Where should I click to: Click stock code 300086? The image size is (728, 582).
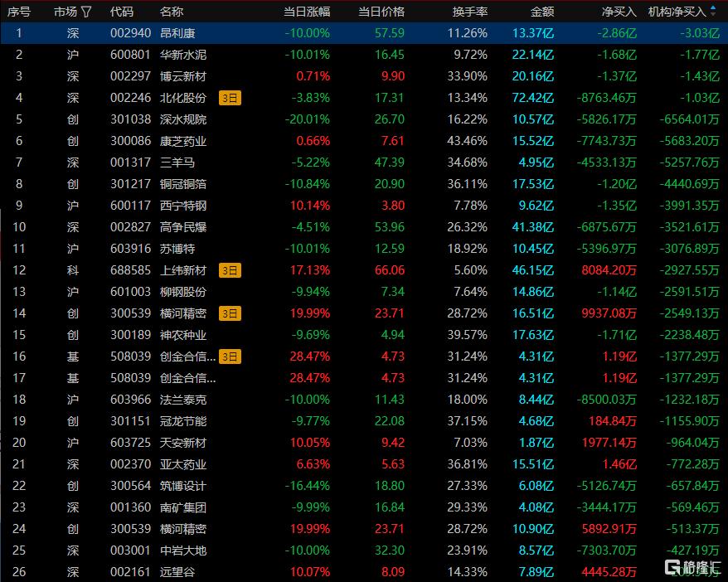click(130, 141)
